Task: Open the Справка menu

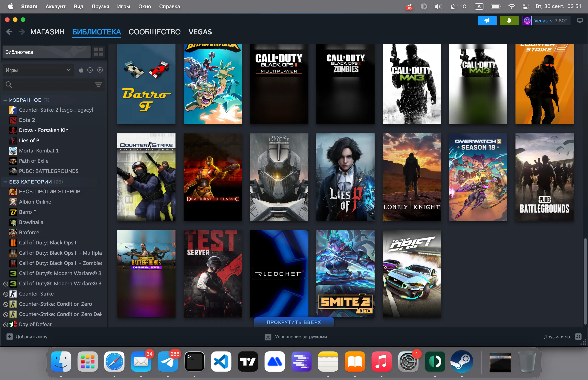Action: coord(170,6)
